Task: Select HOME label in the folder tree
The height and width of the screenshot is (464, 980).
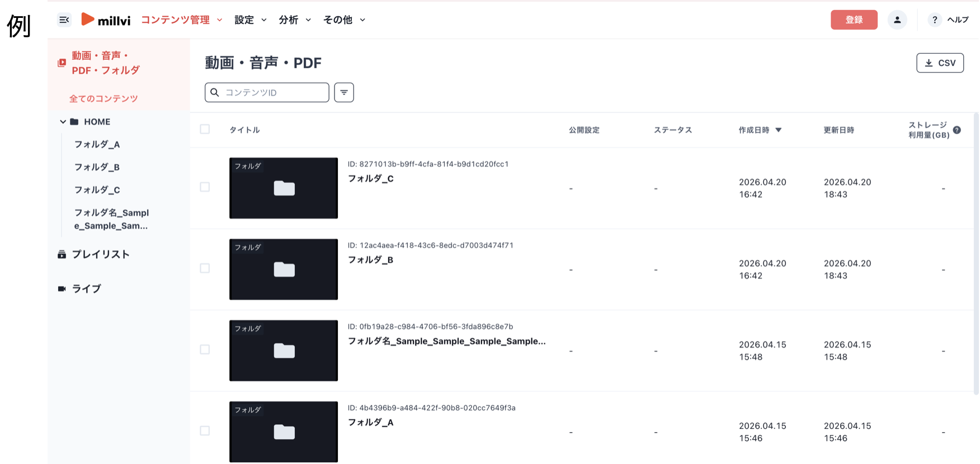Action: [97, 121]
